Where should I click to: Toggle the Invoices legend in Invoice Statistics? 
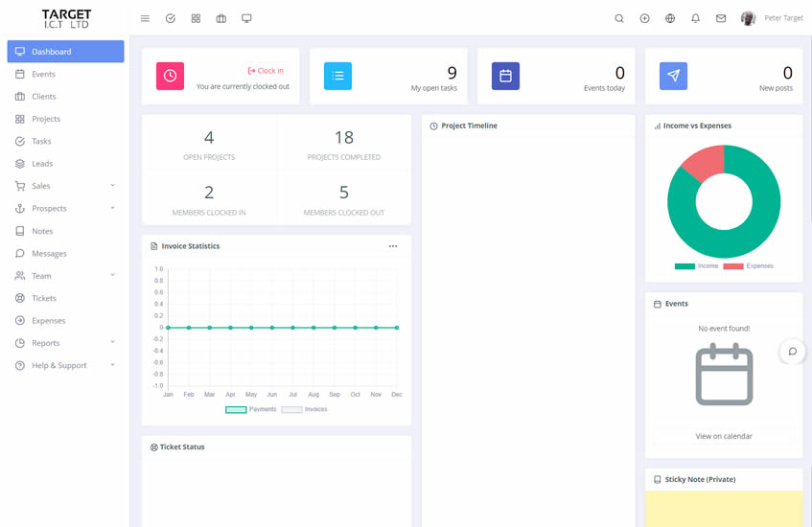[305, 409]
